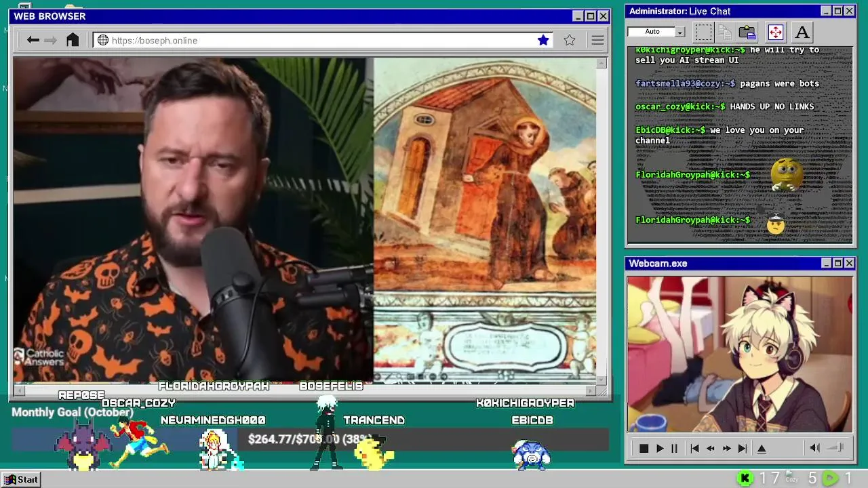The width and height of the screenshot is (868, 488).
Task: Click the hat-wearing emoji in last chat message
Action: click(x=775, y=223)
